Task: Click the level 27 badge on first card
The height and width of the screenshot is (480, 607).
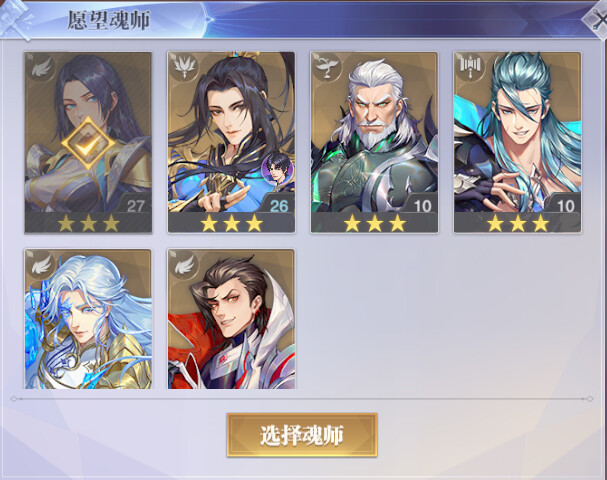Action: pos(134,204)
